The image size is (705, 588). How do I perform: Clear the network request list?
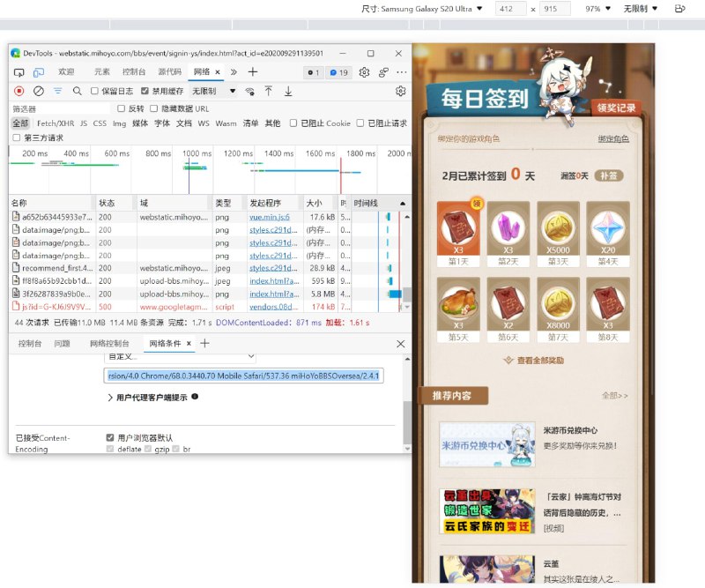click(x=39, y=91)
